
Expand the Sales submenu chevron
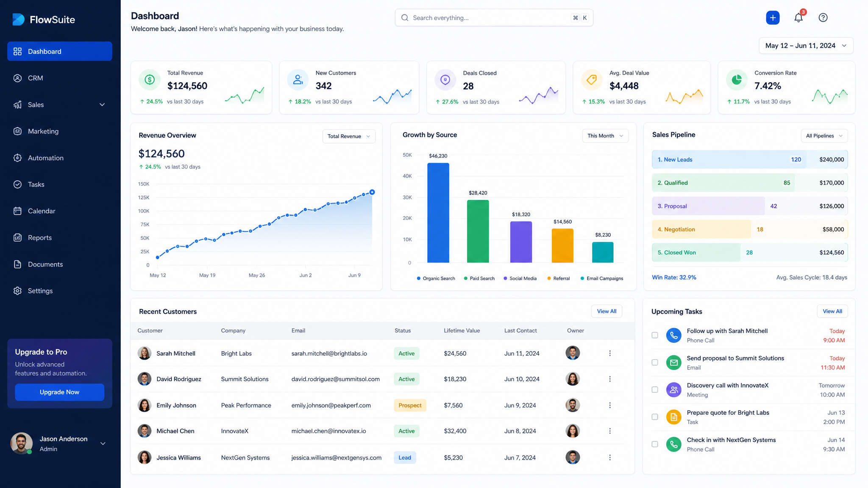[102, 105]
